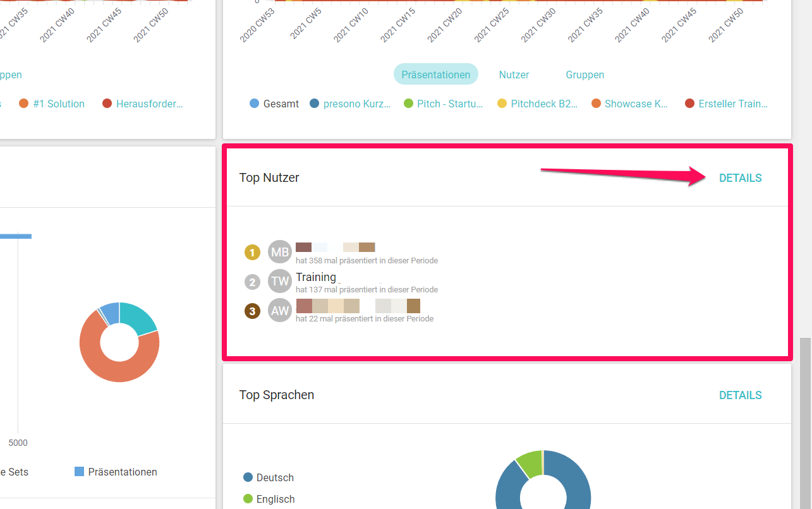Click the teal donut chart segment
This screenshot has height=509, width=812.
point(140,318)
